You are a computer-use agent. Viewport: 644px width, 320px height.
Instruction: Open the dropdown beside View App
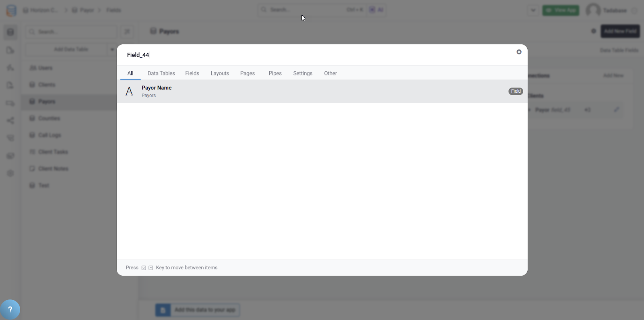533,10
